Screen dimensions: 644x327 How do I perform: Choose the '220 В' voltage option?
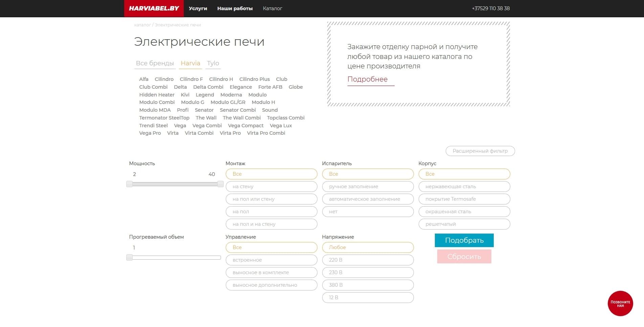coord(368,260)
